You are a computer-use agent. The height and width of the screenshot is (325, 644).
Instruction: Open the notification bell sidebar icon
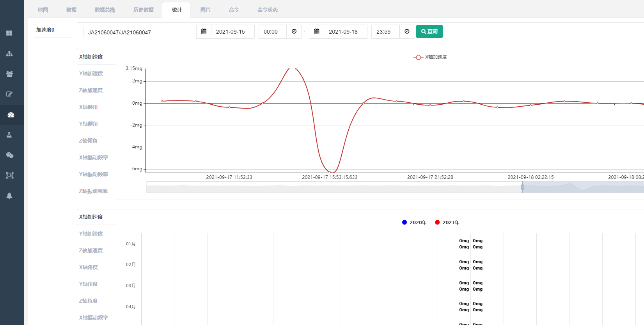coord(9,196)
